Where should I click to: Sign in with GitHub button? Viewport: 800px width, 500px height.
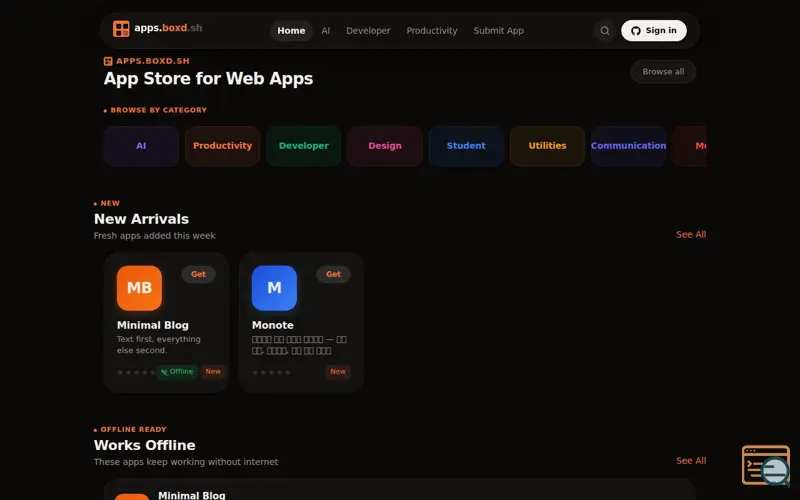pos(654,31)
